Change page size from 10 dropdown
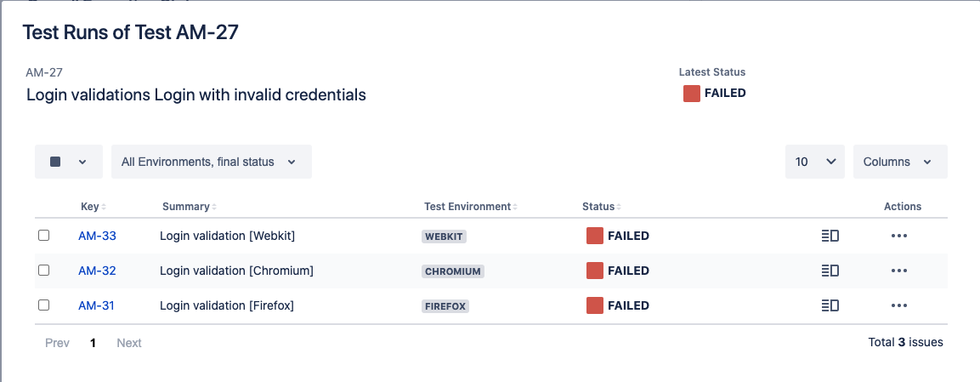Viewport: 980px width, 382px height. (x=815, y=162)
